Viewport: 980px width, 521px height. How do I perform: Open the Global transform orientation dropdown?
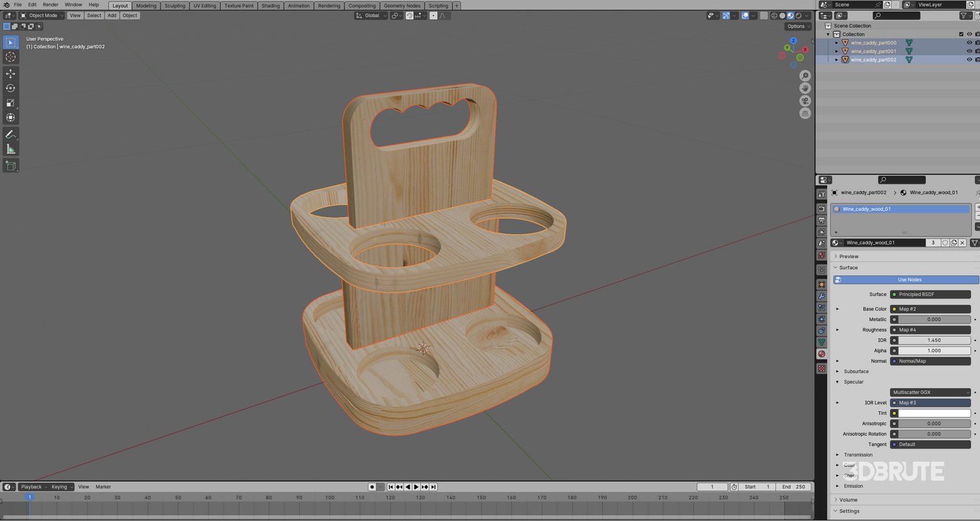point(371,15)
